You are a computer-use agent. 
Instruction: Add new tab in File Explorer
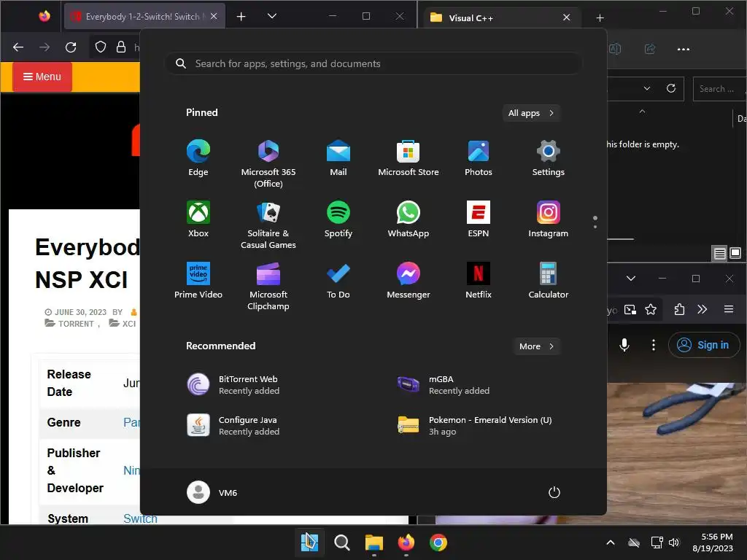600,18
